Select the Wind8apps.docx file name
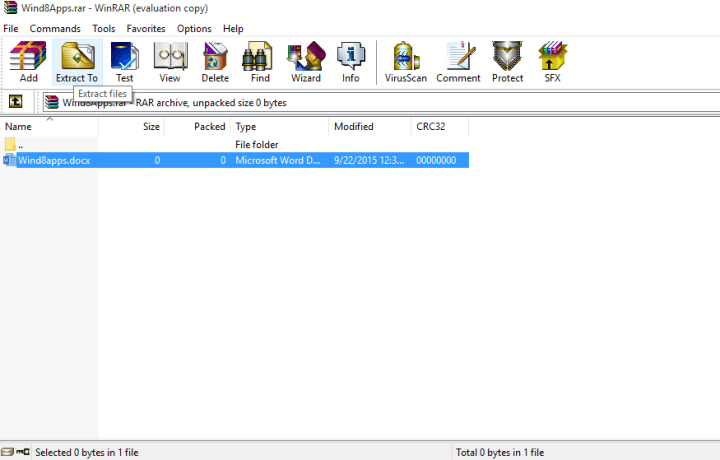Viewport: 720px width, 460px height. point(54,160)
